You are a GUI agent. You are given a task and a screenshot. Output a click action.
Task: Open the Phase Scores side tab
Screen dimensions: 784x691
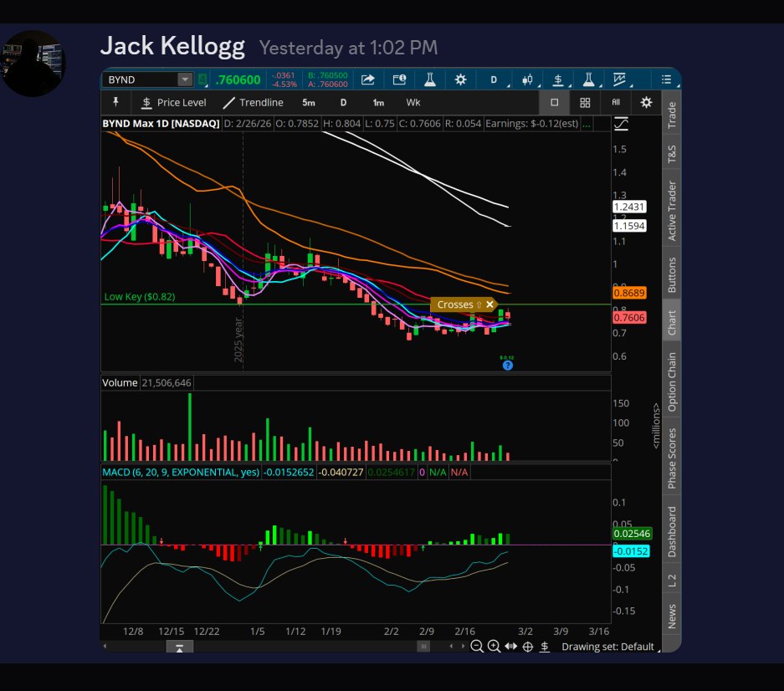click(x=672, y=458)
